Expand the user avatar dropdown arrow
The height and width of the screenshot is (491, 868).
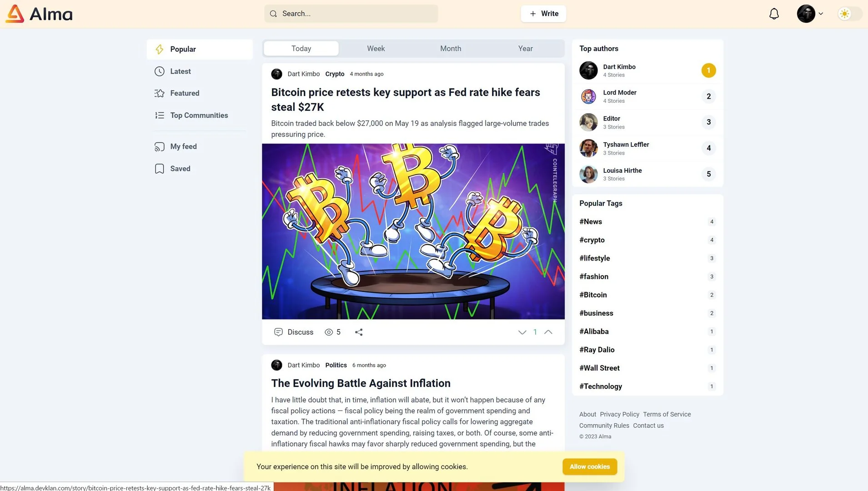click(x=821, y=14)
